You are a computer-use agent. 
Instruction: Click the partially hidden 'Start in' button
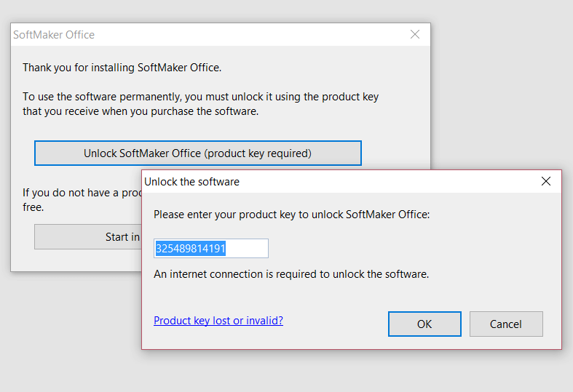(87, 236)
